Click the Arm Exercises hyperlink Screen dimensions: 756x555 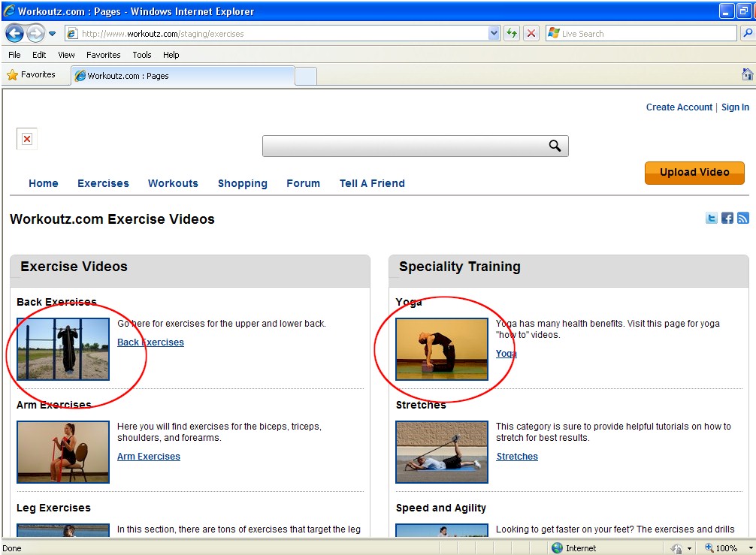[x=149, y=457]
